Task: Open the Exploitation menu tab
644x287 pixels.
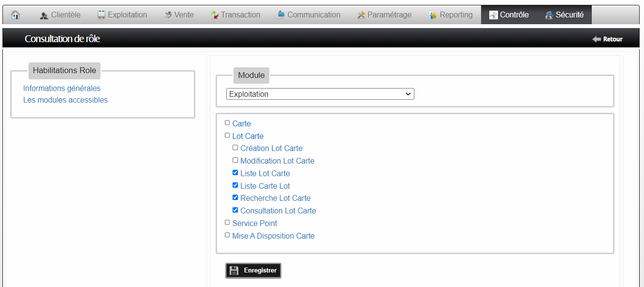Action: pyautogui.click(x=127, y=15)
